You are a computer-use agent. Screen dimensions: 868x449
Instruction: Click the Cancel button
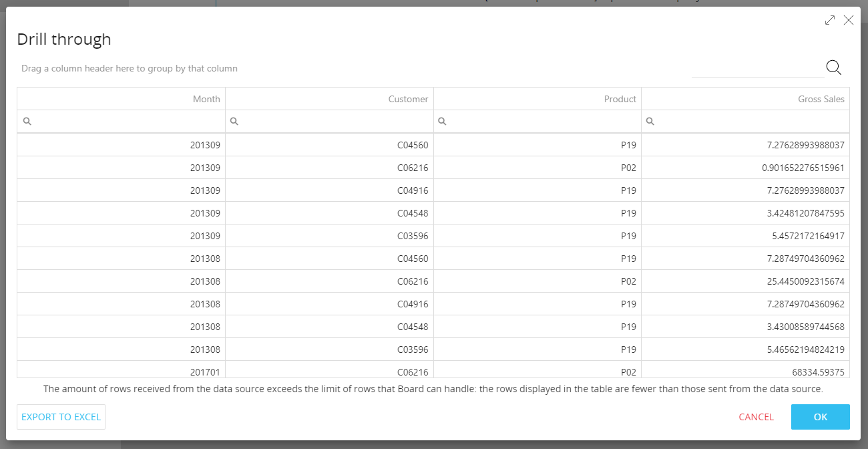[756, 417]
